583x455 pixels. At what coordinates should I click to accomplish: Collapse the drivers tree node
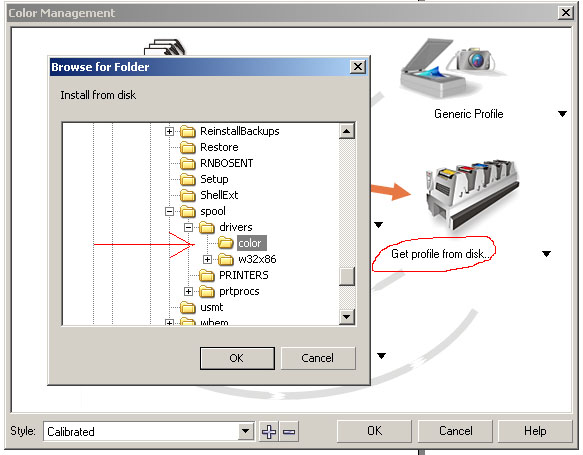[189, 227]
